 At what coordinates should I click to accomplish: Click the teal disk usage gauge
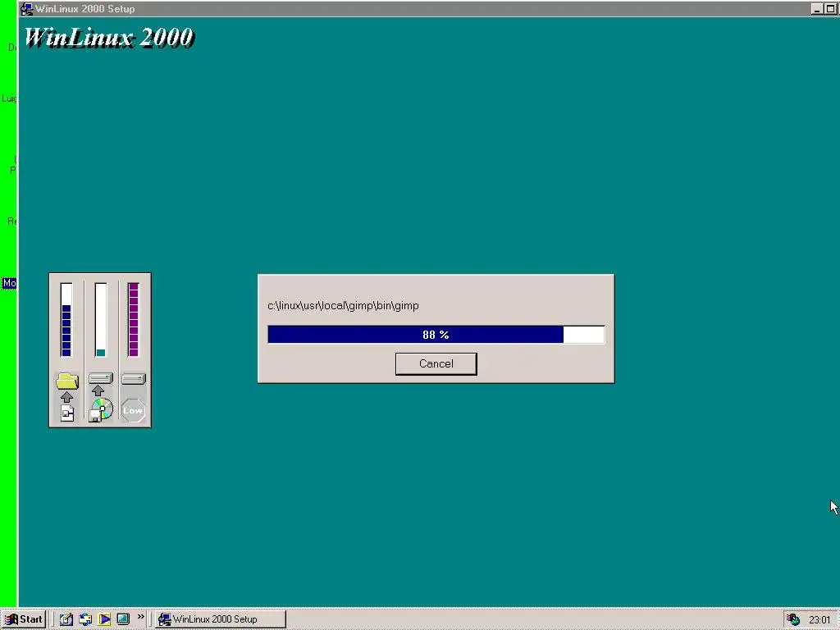click(x=101, y=320)
